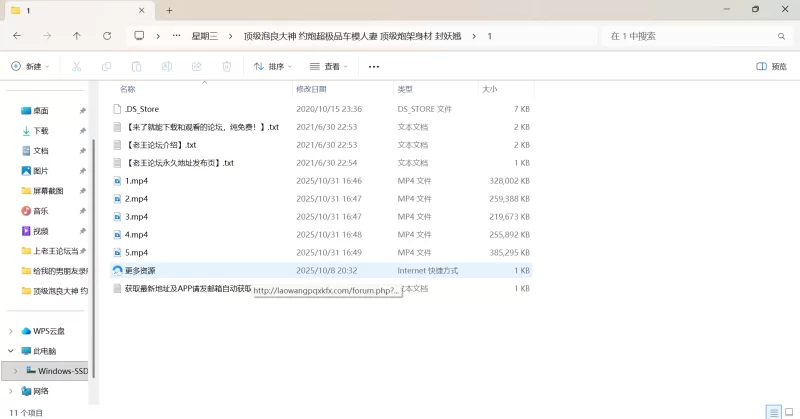This screenshot has width=800, height=419.
Task: Switch to large thumbnails view in status bar
Action: coord(788,412)
